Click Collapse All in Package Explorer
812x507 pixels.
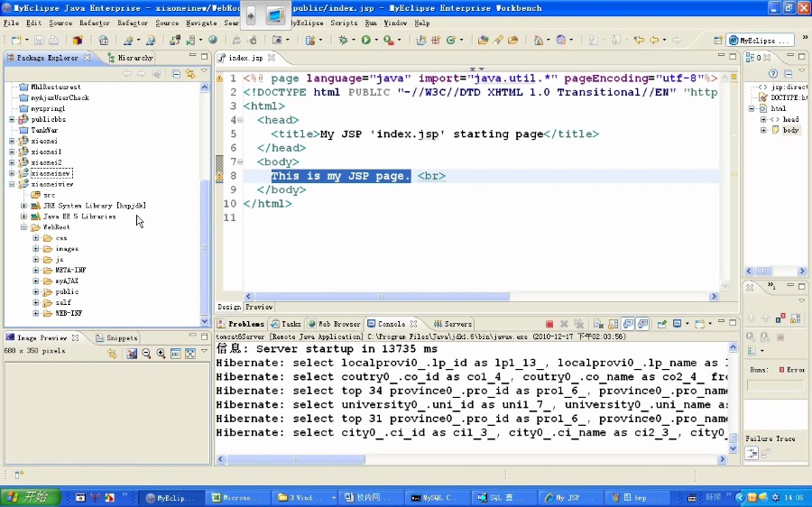tap(176, 74)
